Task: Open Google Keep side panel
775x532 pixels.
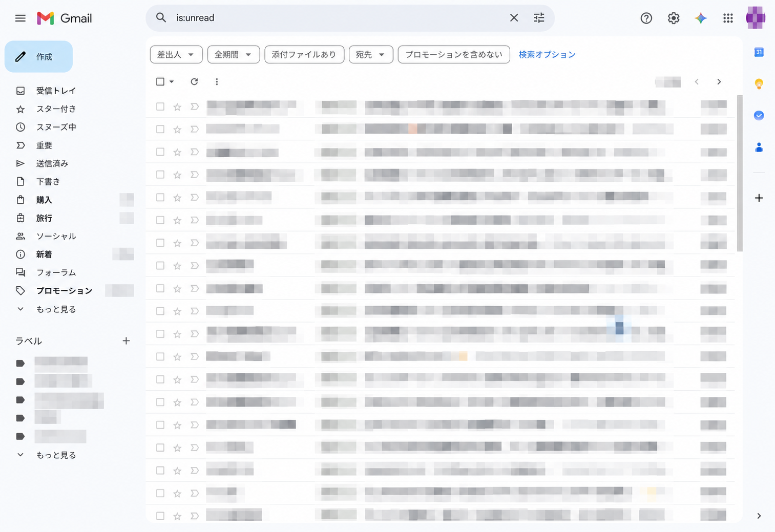Action: 759,84
